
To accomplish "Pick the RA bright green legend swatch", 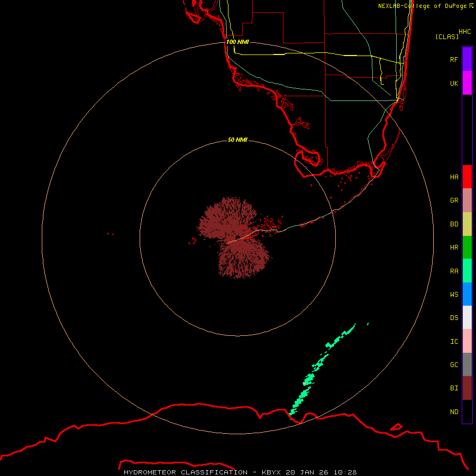I will (x=467, y=271).
